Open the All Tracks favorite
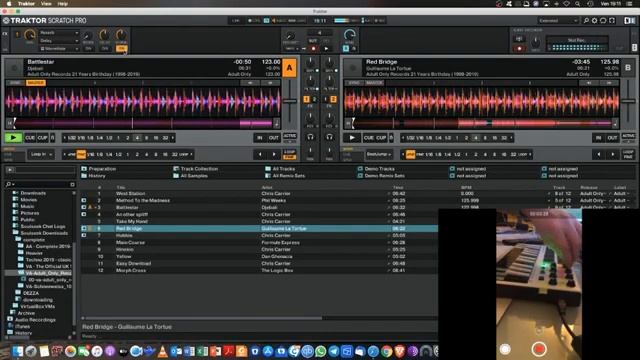Screen dimensions: 640x360 [x=280, y=169]
